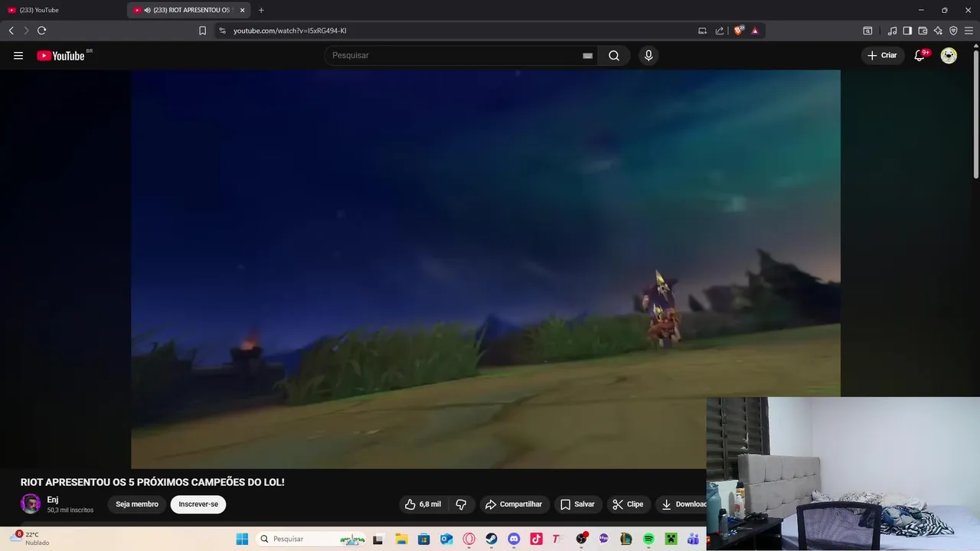Image resolution: width=980 pixels, height=551 pixels.
Task: Click the video title text
Action: click(x=152, y=482)
